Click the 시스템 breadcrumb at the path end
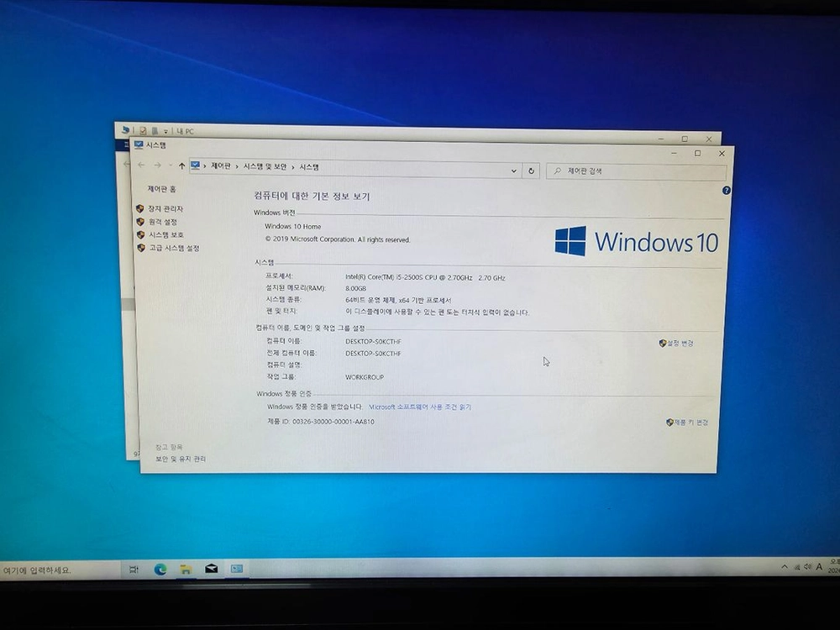Viewport: 840px width, 630px height. click(309, 167)
